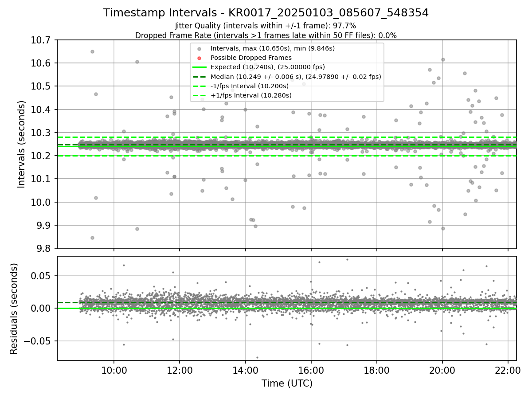The width and height of the screenshot is (532, 399).
Task: Click the dark green dashed sample beside 'Median'
Action: click(x=199, y=77)
